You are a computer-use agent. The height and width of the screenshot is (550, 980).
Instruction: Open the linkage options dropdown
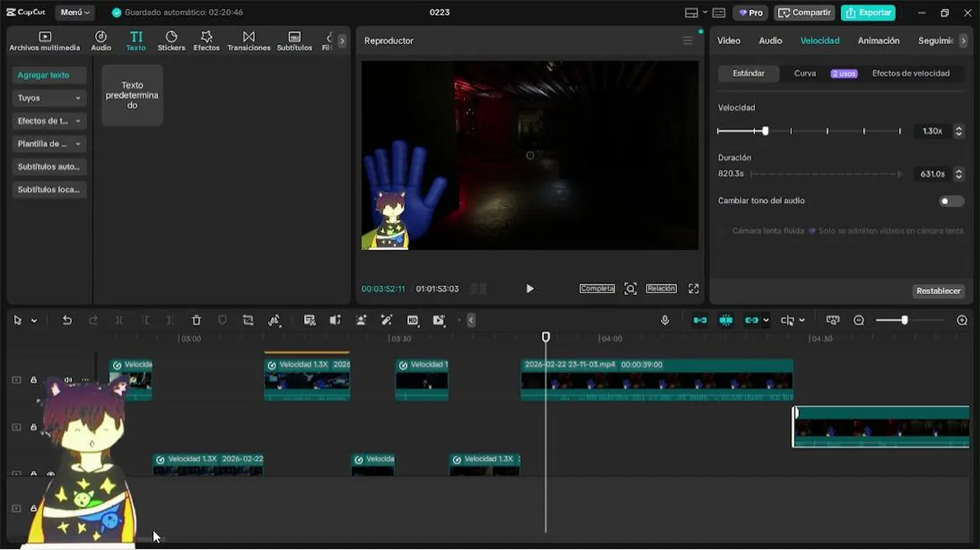pos(766,321)
